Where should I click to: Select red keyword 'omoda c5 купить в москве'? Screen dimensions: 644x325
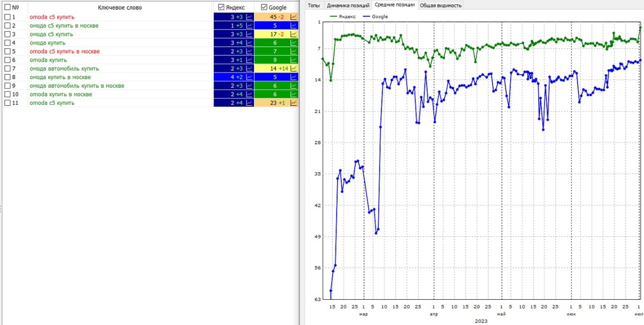click(x=64, y=52)
